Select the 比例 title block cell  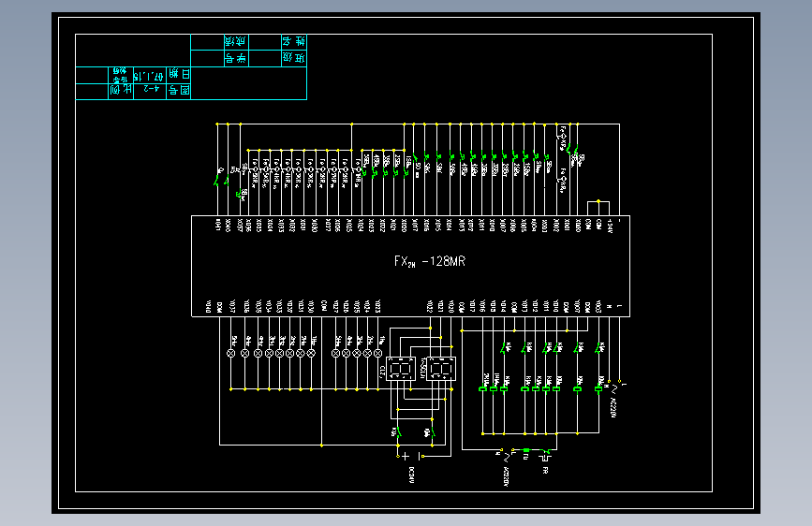coord(121,90)
